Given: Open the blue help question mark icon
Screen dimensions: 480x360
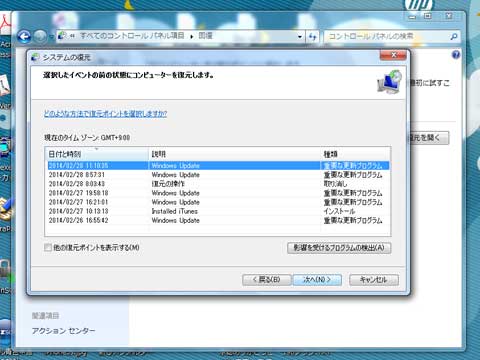Looking at the screenshot, I should 456,54.
